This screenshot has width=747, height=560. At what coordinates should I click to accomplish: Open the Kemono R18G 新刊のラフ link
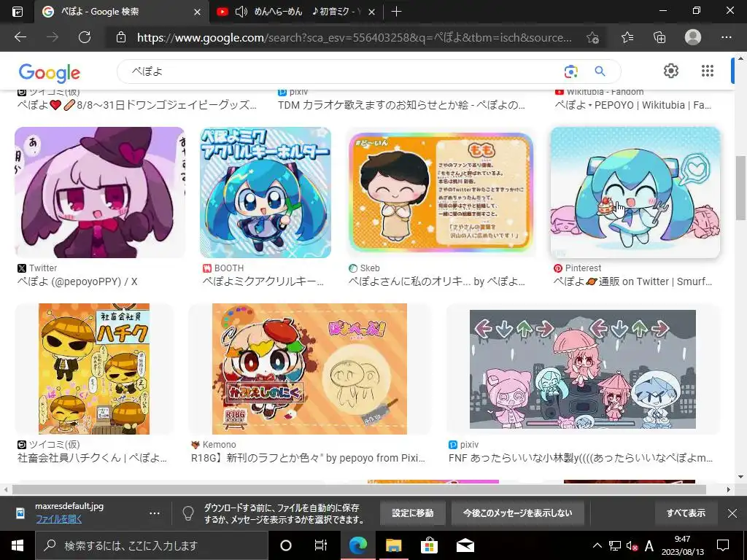(308, 458)
